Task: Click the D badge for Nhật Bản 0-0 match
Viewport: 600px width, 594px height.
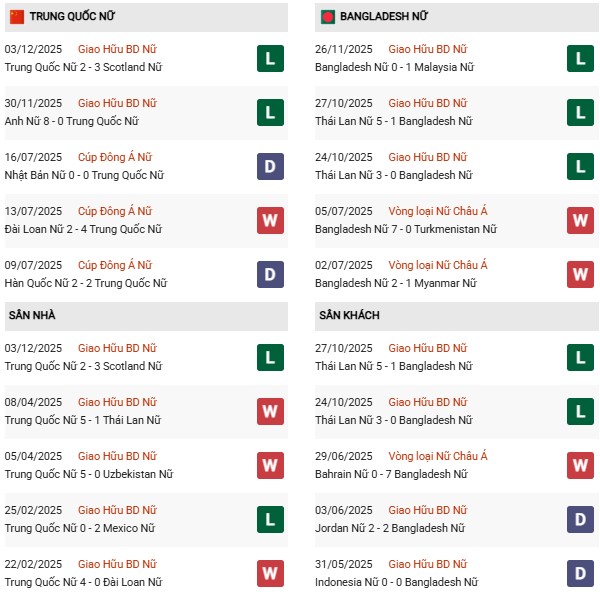Action: coord(269,167)
